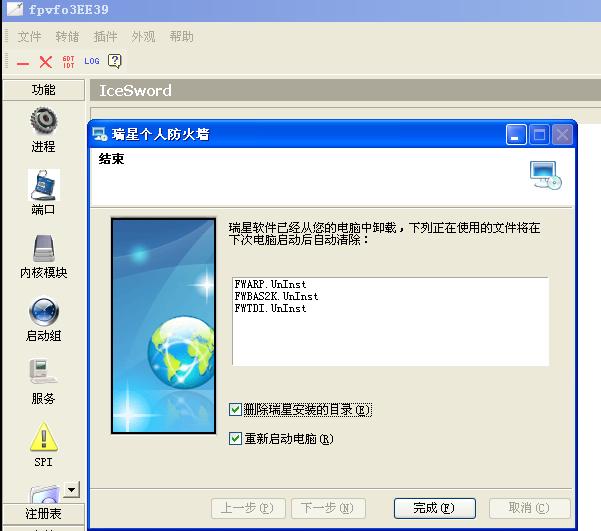Image resolution: width=601 pixels, height=531 pixels.
Task: Click the Rising firewall title bar icon
Action: point(99,134)
